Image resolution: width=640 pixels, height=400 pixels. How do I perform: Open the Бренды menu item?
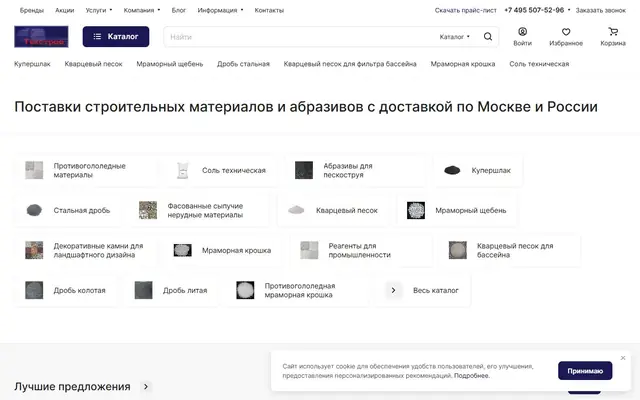[32, 10]
